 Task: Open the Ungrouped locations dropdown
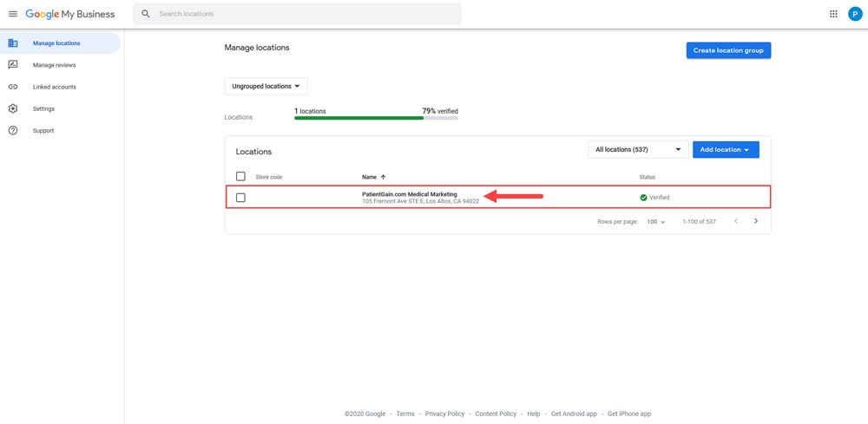[x=266, y=86]
